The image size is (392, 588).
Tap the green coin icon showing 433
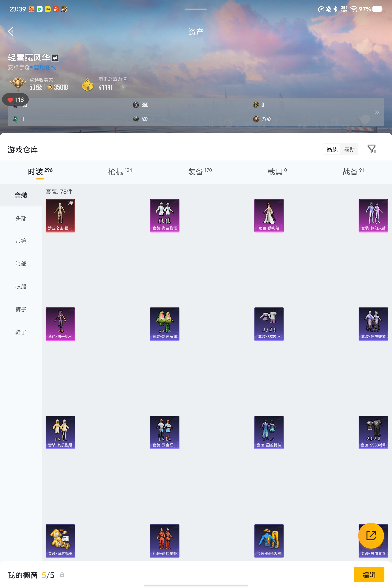[x=136, y=119]
